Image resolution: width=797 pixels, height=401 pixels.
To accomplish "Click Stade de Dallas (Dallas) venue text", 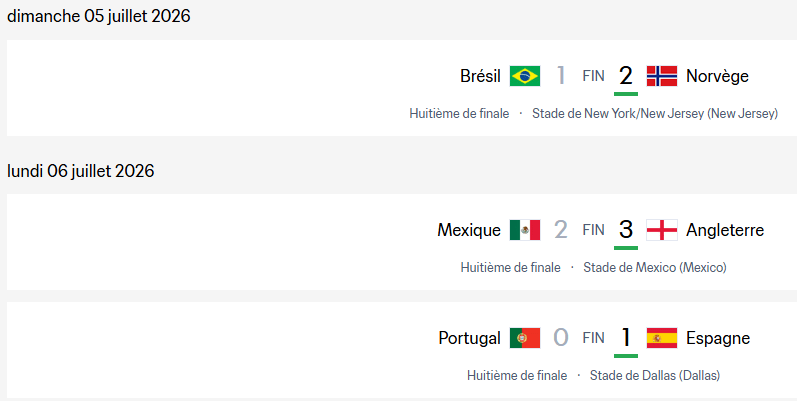I will (x=655, y=376).
